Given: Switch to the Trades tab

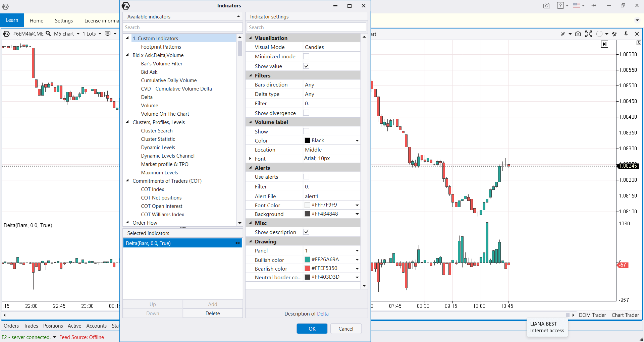Looking at the screenshot, I should click(x=31, y=326).
